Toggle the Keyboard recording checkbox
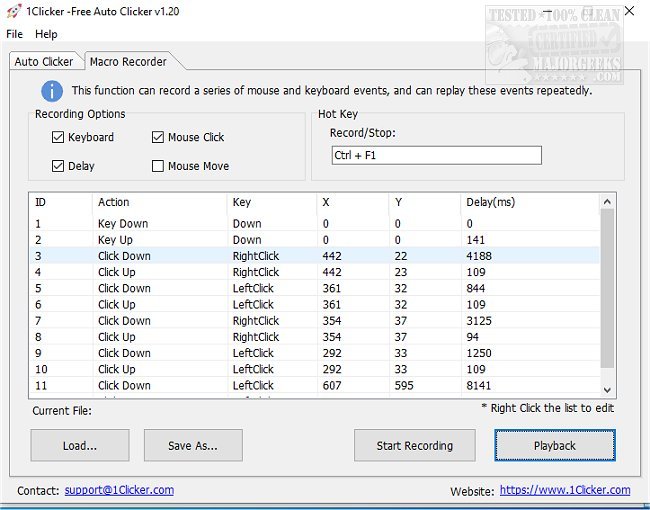The image size is (650, 510). click(x=58, y=138)
